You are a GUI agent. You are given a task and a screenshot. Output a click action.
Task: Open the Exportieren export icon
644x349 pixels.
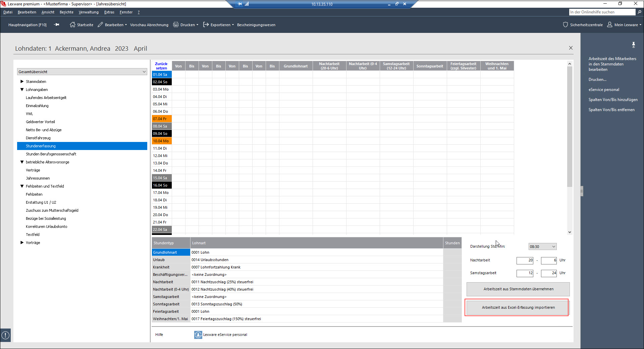(206, 24)
